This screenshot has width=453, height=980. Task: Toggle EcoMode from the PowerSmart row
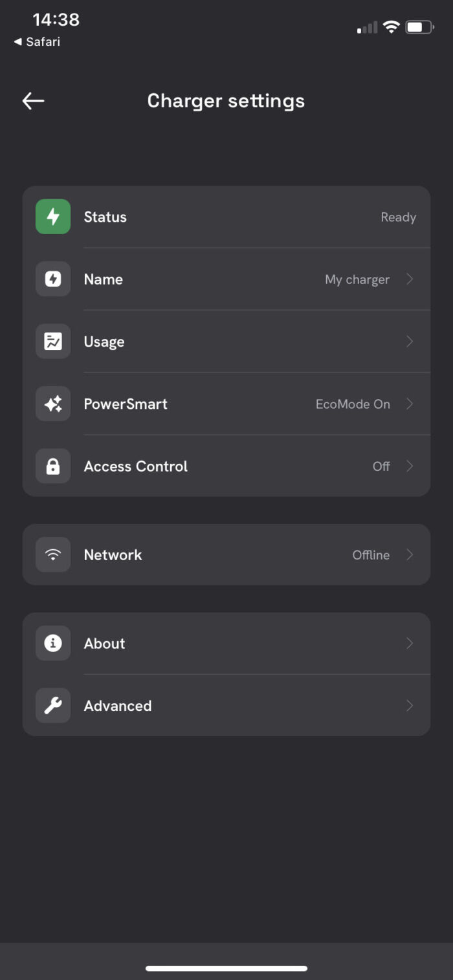click(x=353, y=404)
